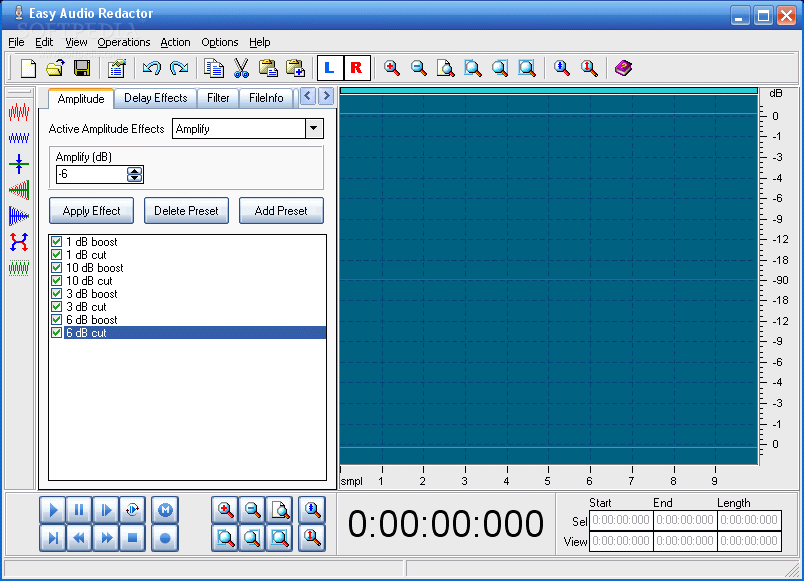Open a file with the folder icon
Viewport: 804px width, 581px height.
55,68
